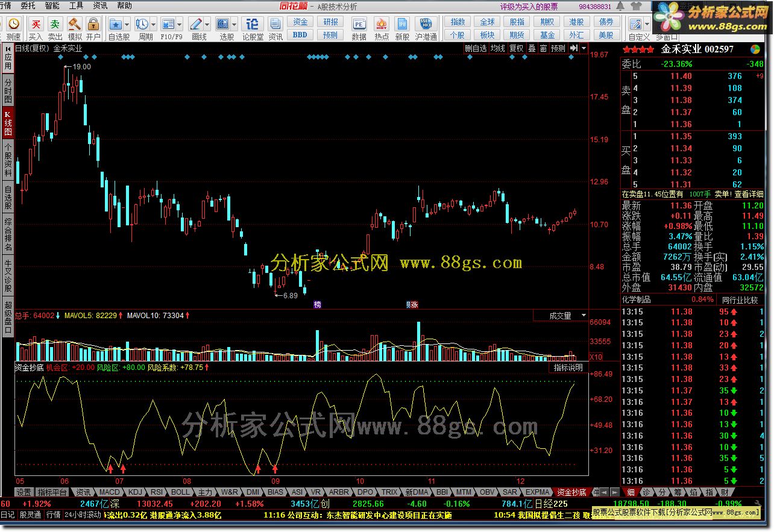Select the 分时图 sidebar tab
The height and width of the screenshot is (532, 774).
8,91
